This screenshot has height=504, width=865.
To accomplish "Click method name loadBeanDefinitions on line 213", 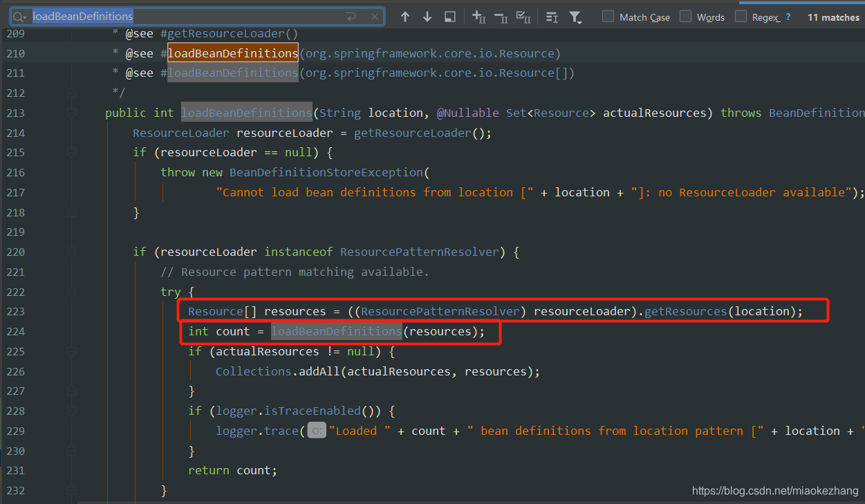I will point(247,113).
